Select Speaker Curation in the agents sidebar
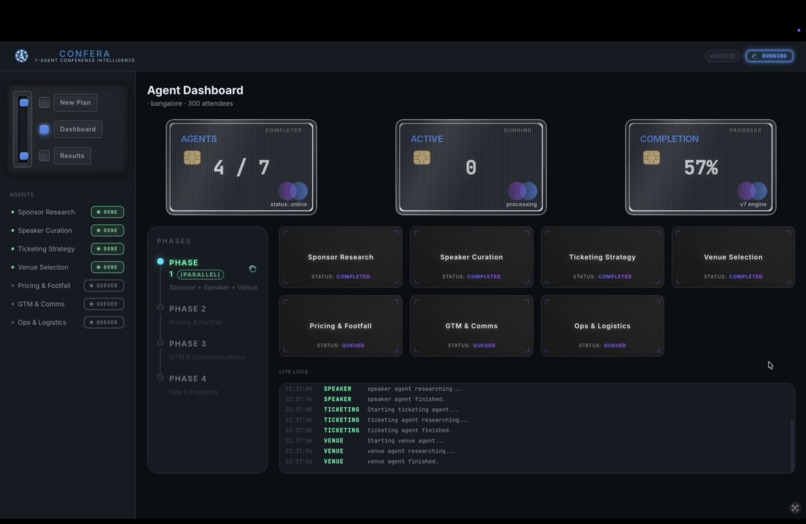 pyautogui.click(x=45, y=230)
